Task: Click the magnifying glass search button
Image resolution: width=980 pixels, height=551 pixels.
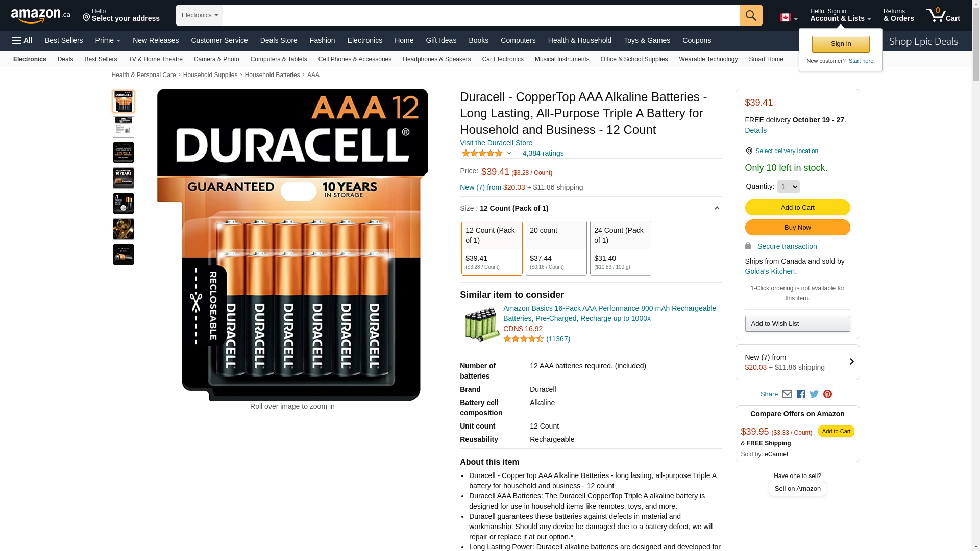Action: click(x=751, y=15)
